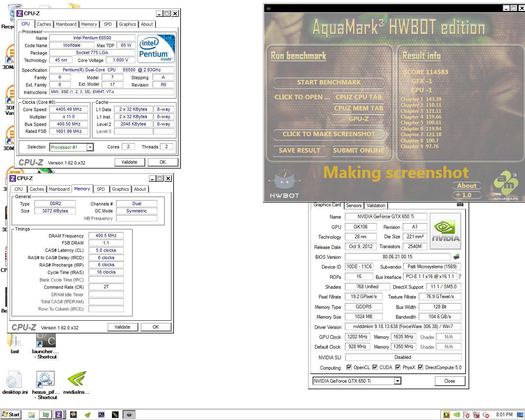Screen dimensions: 525x420
Task: Switch to Caches tab in CPU-Z CPU window
Action: (x=44, y=24)
